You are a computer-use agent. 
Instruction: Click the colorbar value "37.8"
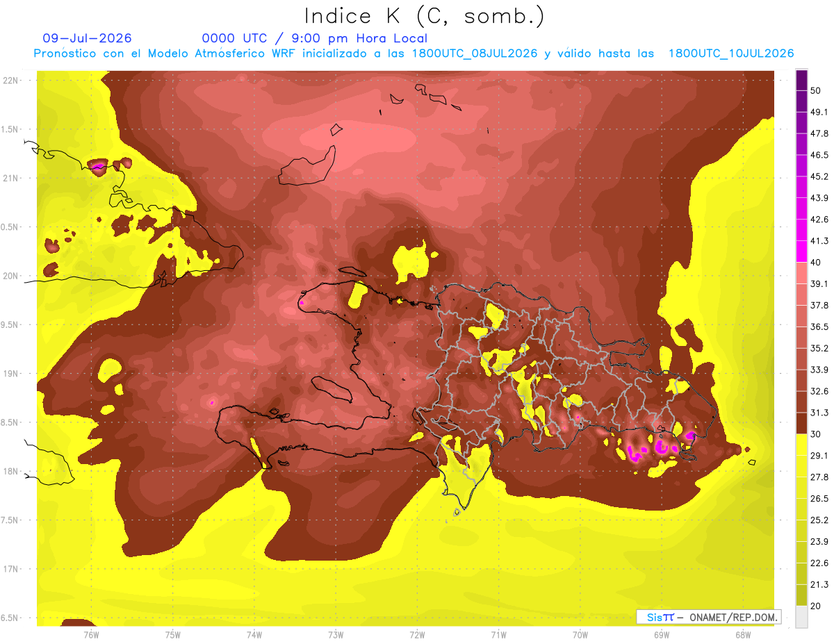[x=819, y=306]
